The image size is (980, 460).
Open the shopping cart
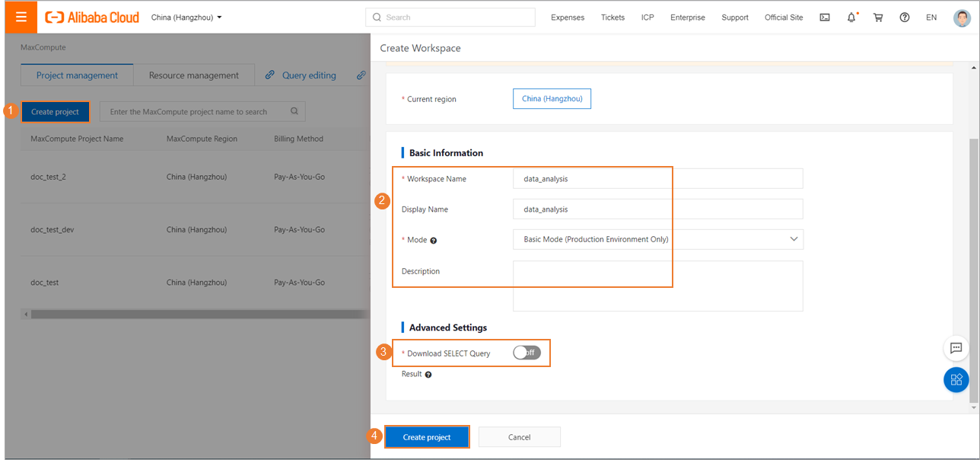(878, 17)
